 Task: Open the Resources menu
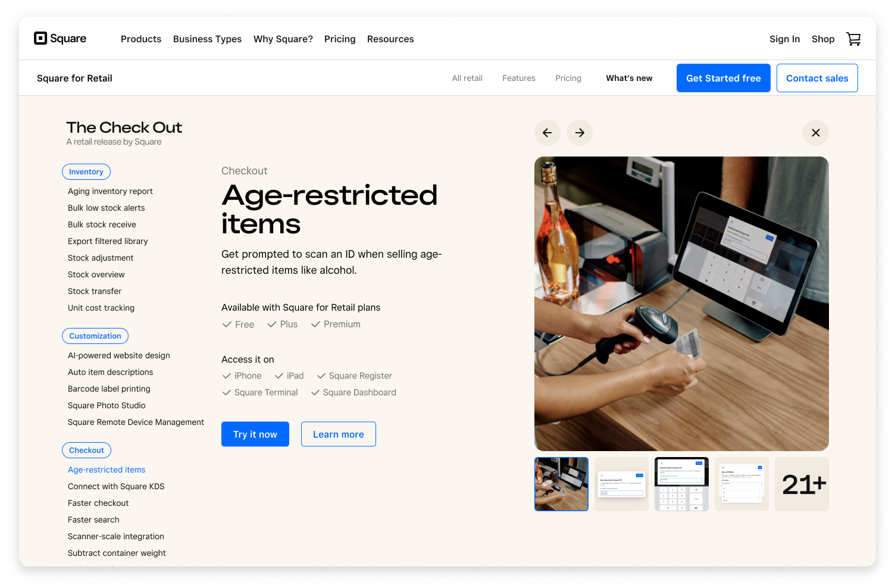390,39
